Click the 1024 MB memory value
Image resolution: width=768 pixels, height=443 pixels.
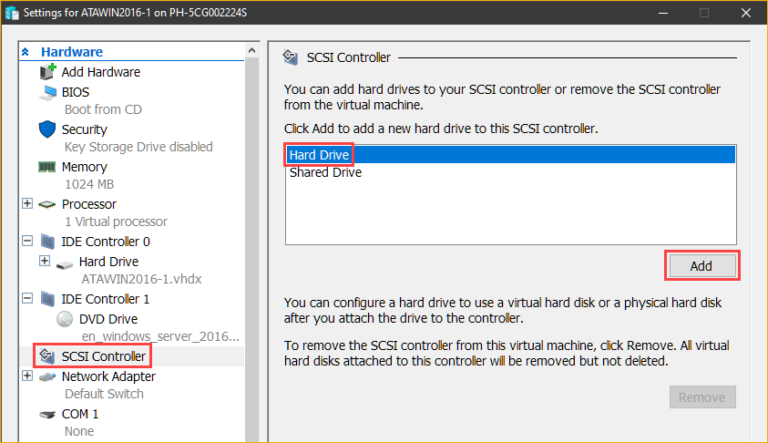click(x=89, y=184)
